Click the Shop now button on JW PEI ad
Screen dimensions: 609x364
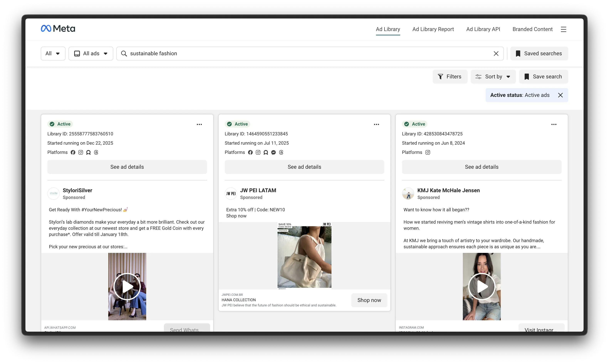[x=369, y=300]
